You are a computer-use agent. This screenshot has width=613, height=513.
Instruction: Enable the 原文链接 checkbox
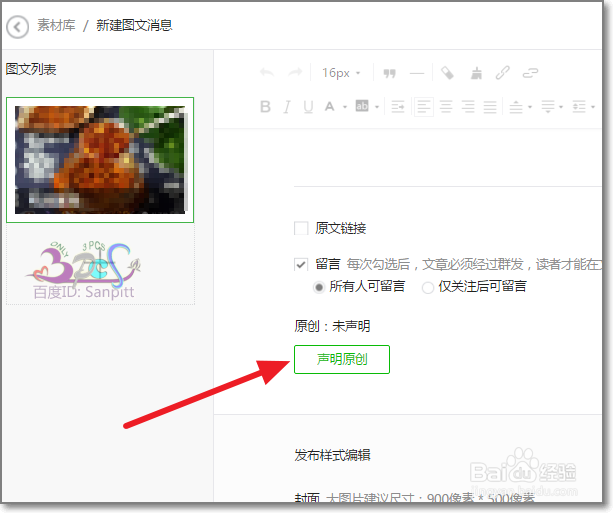301,228
